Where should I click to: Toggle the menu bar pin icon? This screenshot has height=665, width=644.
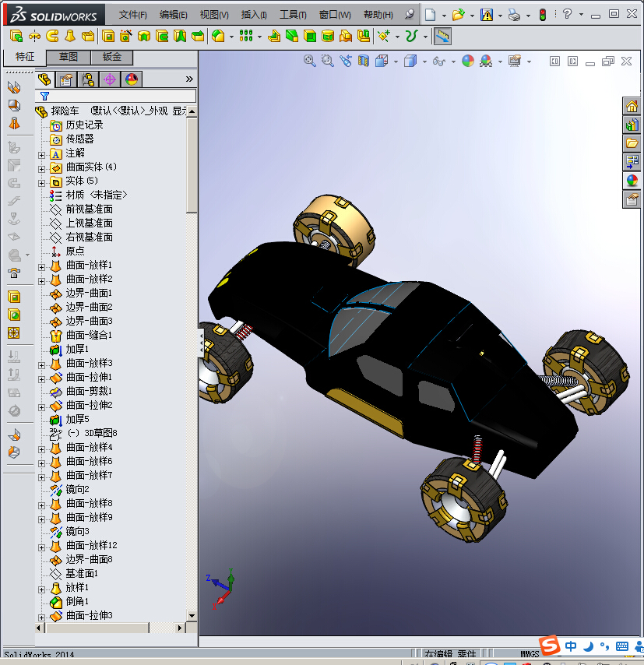pyautogui.click(x=410, y=15)
